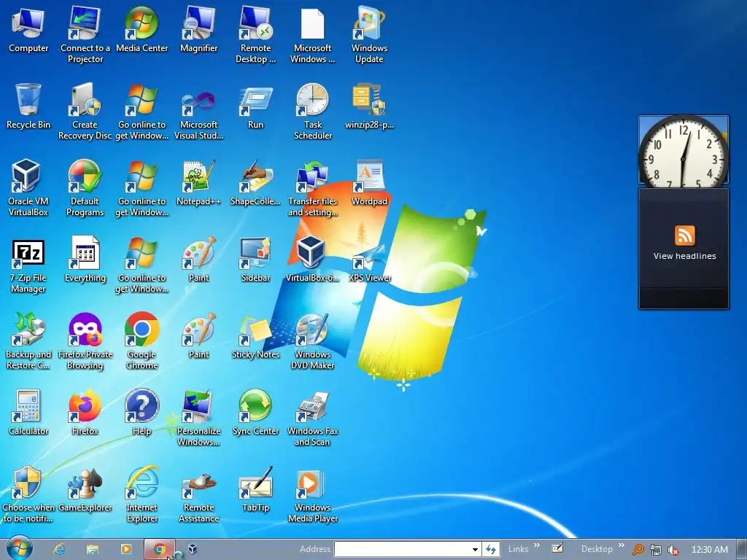Launch Media Center shortcut
This screenshot has height=560, width=747.
pos(142,28)
